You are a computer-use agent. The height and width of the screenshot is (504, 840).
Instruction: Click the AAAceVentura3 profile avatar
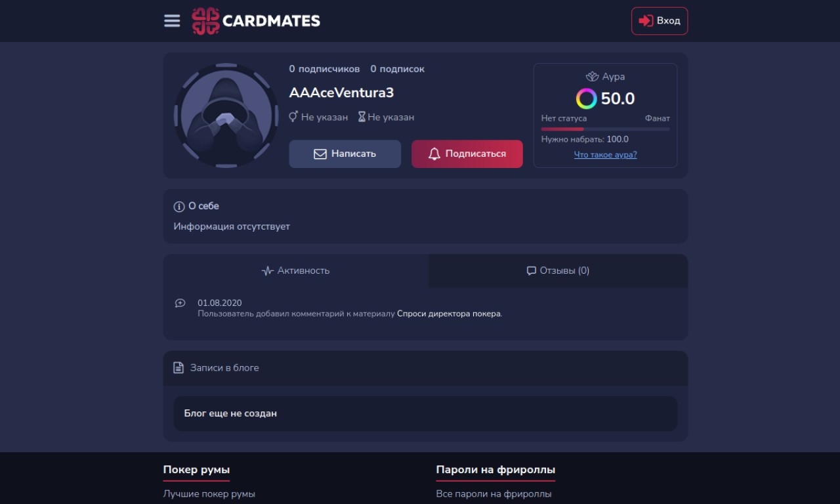[x=226, y=115]
